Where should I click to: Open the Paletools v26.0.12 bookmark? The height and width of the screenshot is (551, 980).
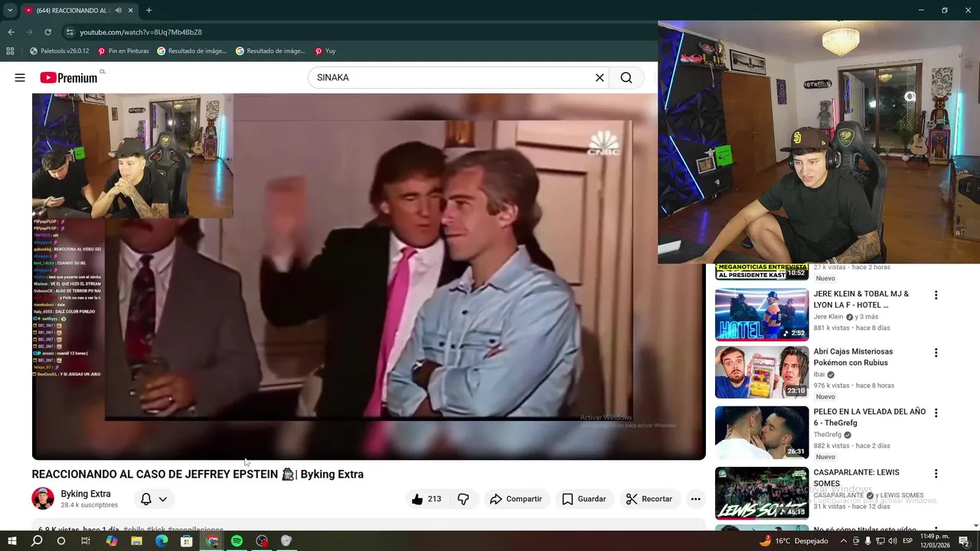click(59, 51)
